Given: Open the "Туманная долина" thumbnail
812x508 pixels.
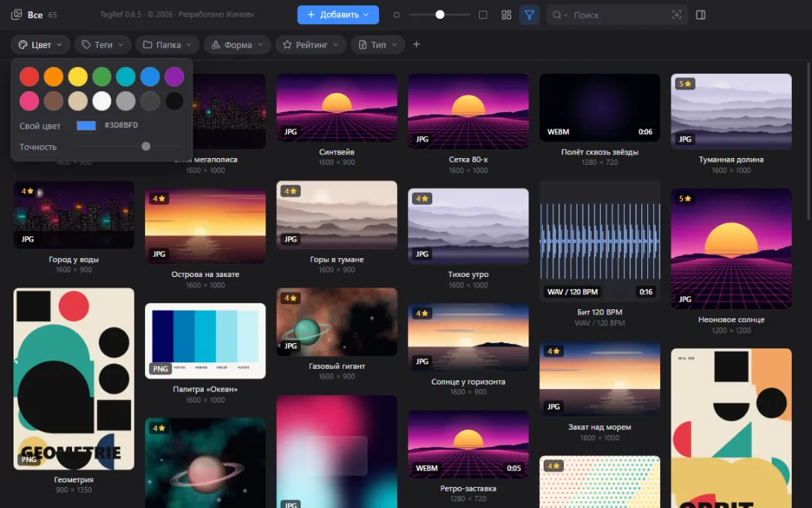Looking at the screenshot, I should click(x=732, y=111).
